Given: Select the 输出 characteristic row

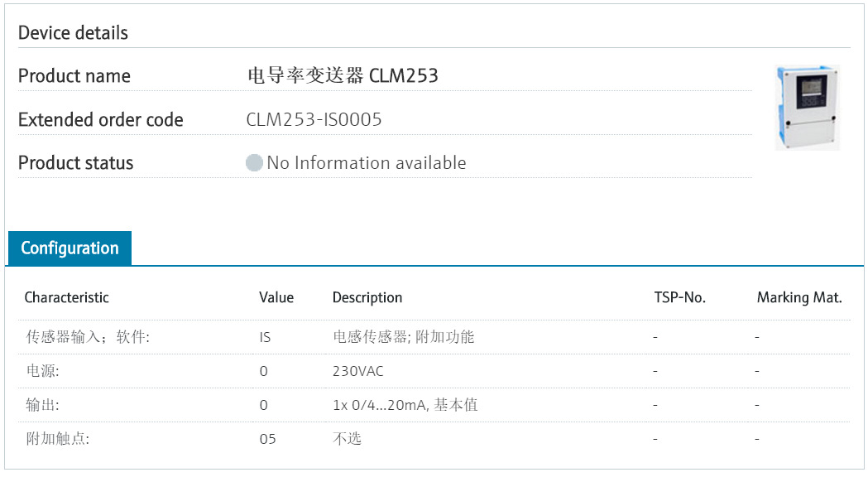Looking at the screenshot, I should [x=434, y=405].
